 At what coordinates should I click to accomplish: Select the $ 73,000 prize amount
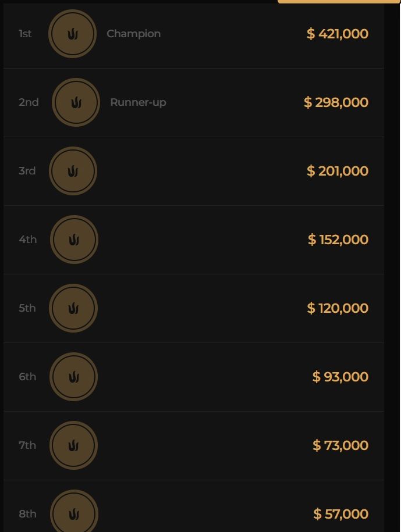[x=340, y=445]
